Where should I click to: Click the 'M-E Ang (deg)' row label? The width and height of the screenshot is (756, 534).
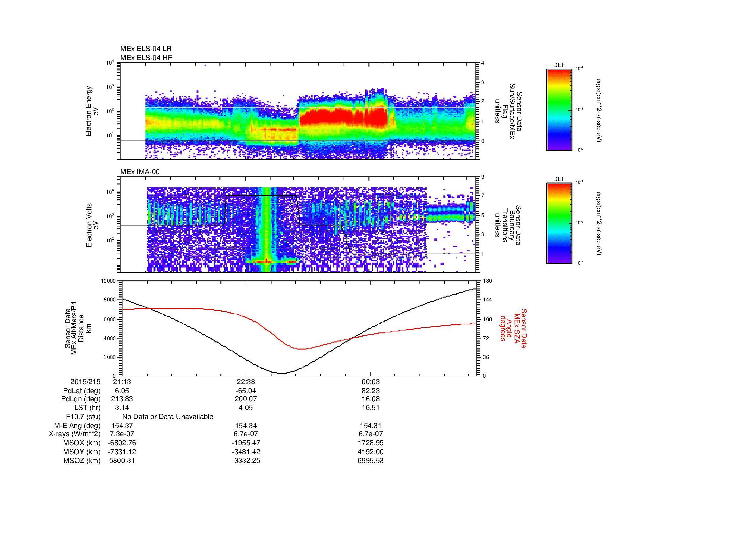78,425
